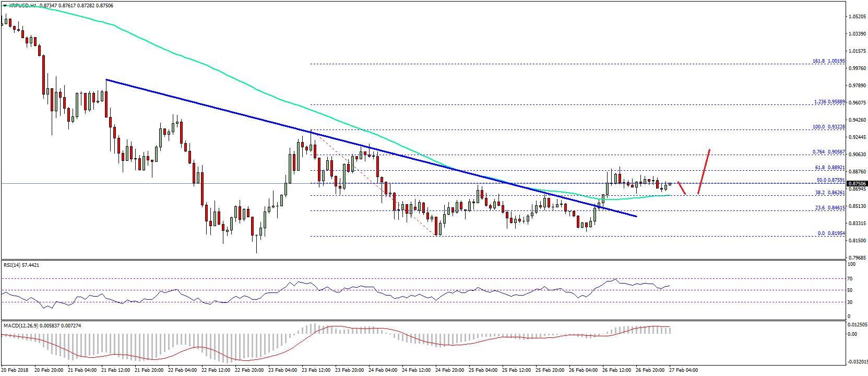Click the 0.90630 price axis value
868x376 pixels.
coord(858,154)
